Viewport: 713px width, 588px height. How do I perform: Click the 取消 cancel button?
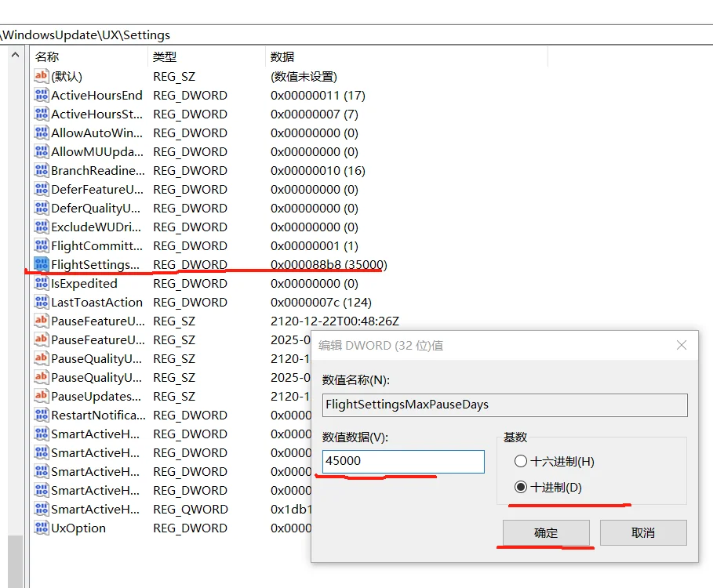click(643, 532)
